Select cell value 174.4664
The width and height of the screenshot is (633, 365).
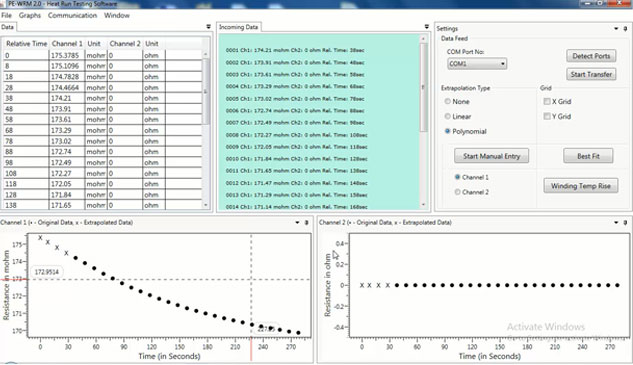point(67,88)
